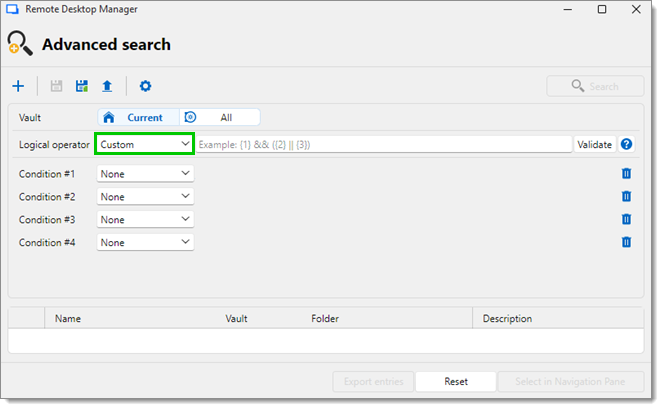Click the custom expression input field

383,144
